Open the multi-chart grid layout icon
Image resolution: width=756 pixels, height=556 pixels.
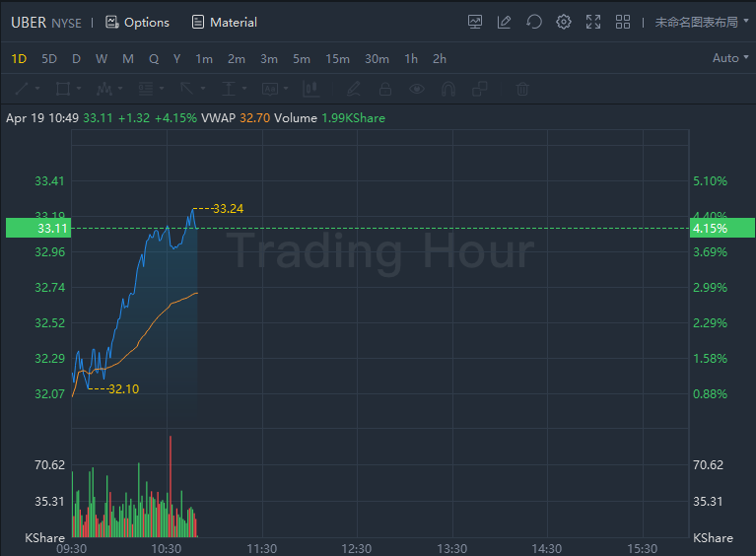pyautogui.click(x=623, y=22)
